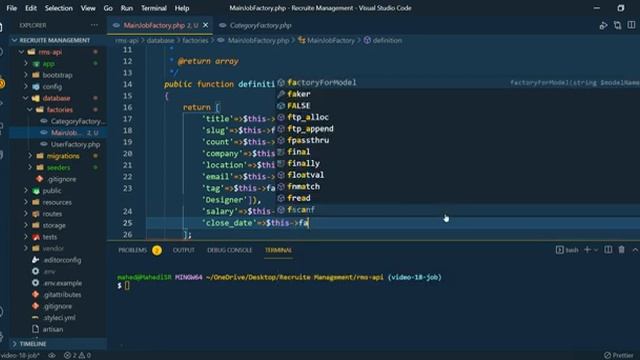
Task: Open the Help menu
Action: pos(182,8)
